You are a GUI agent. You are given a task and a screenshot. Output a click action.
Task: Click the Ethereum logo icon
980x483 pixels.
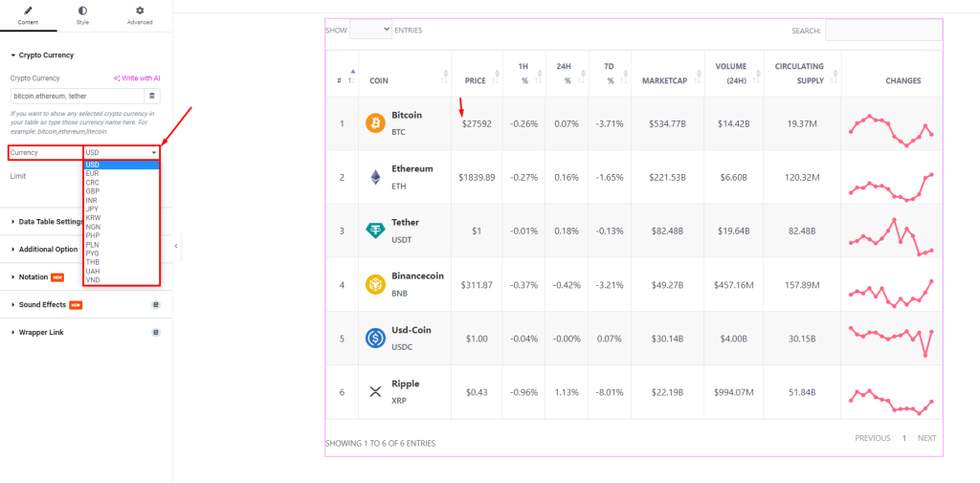375,178
